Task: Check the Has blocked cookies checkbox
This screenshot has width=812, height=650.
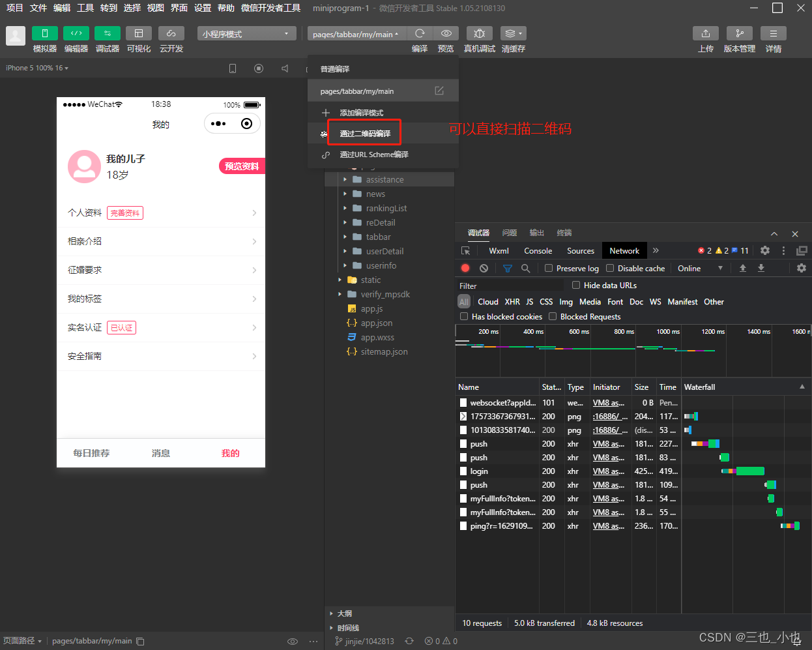Action: pos(464,316)
